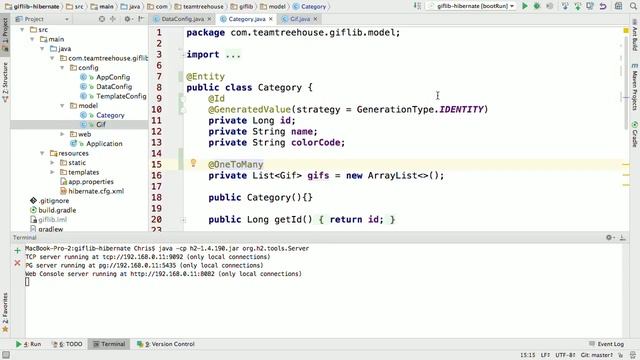
Task: Hide the Terminal panel via hide icon
Action: coord(622,237)
